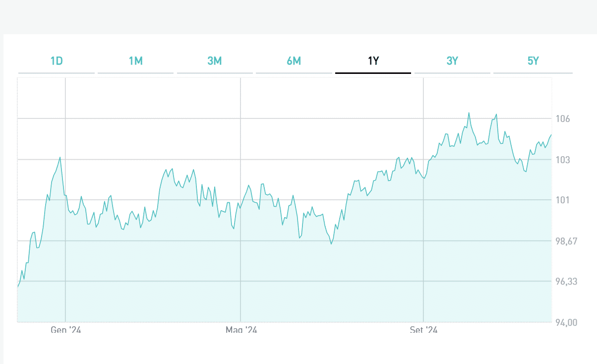The width and height of the screenshot is (597, 364).
Task: Open the 6M time range view
Action: click(x=294, y=61)
